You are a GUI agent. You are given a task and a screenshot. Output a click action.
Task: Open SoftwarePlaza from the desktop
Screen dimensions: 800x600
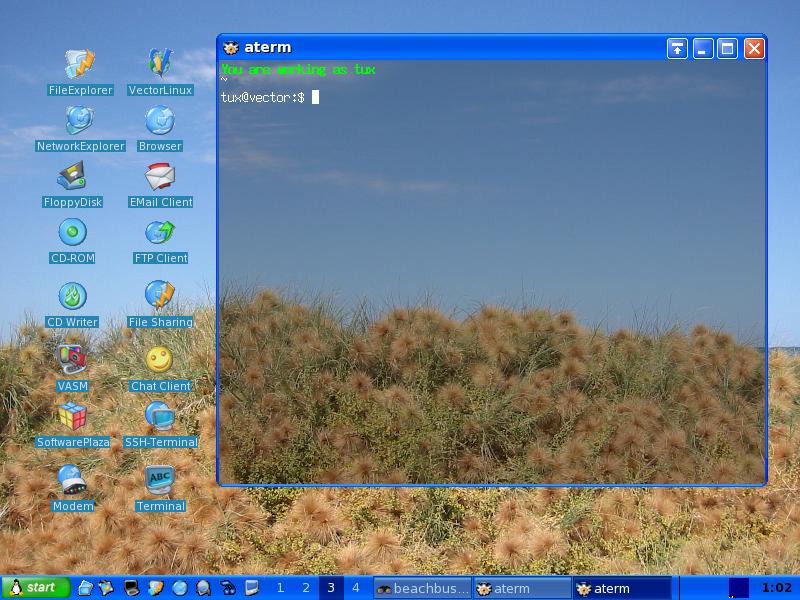tap(72, 417)
